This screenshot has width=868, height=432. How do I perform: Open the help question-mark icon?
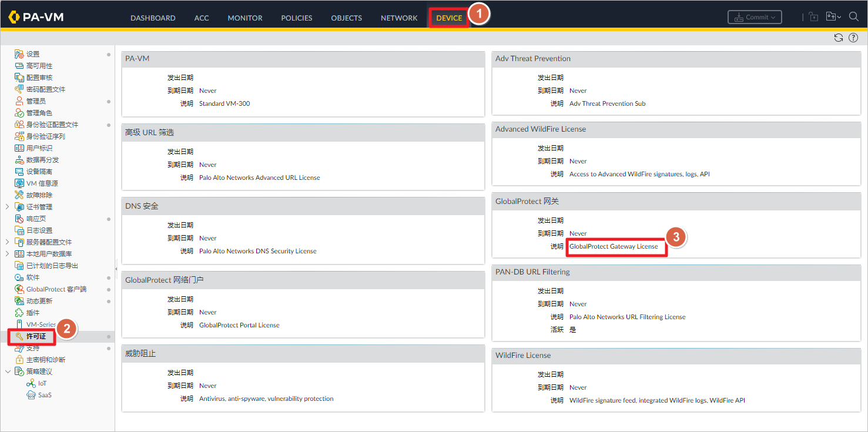(853, 38)
